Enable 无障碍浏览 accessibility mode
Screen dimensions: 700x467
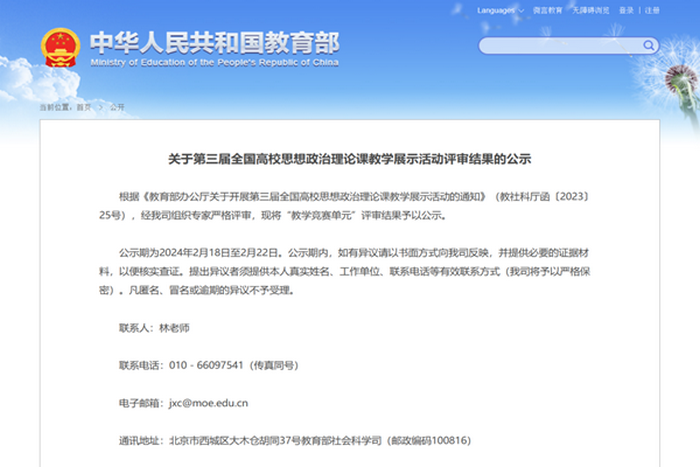point(589,10)
